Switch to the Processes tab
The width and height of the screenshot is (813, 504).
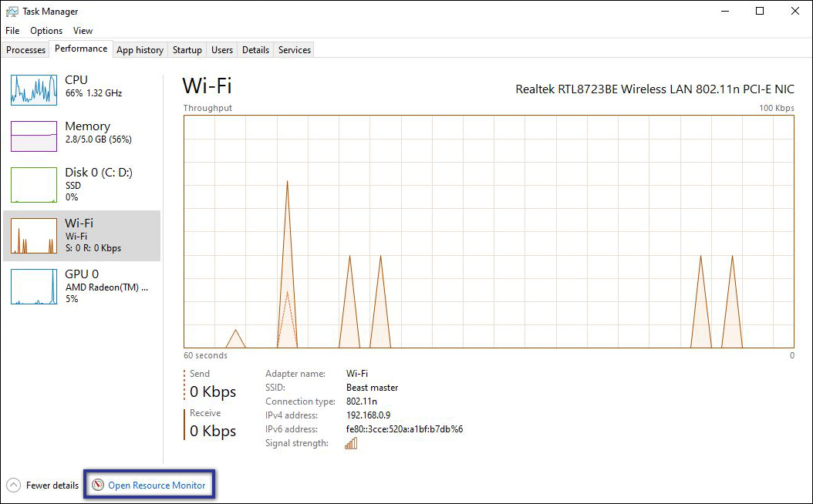[x=25, y=49]
